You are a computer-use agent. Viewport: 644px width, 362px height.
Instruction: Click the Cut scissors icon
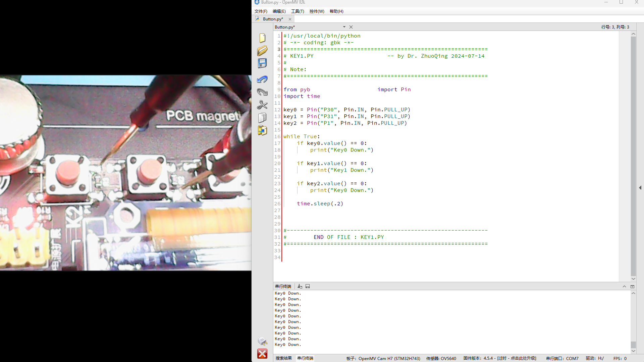coord(262,105)
